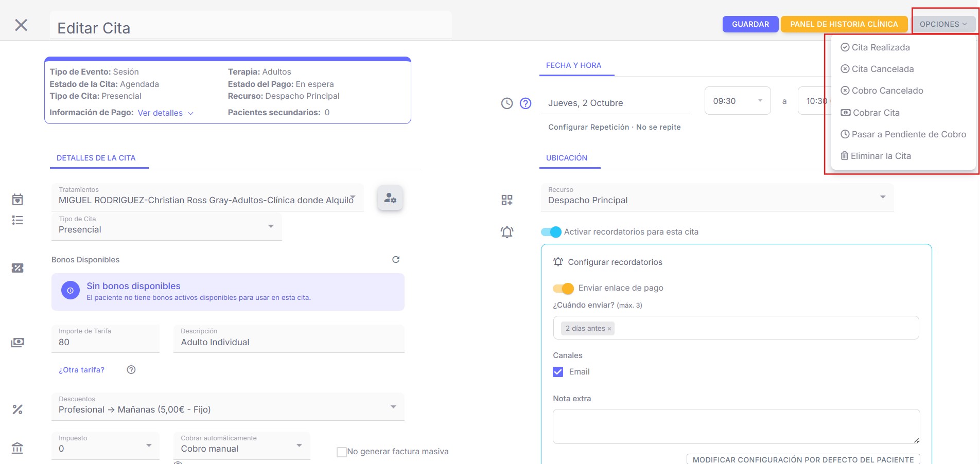Select the bank/tax icon at sidebar bottom
Image resolution: width=980 pixels, height=464 pixels.
pyautogui.click(x=17, y=448)
